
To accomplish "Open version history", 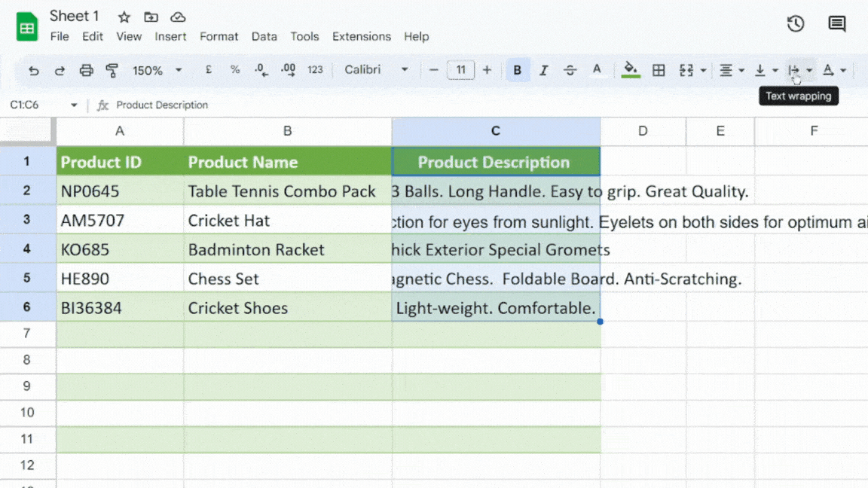I will tap(796, 23).
